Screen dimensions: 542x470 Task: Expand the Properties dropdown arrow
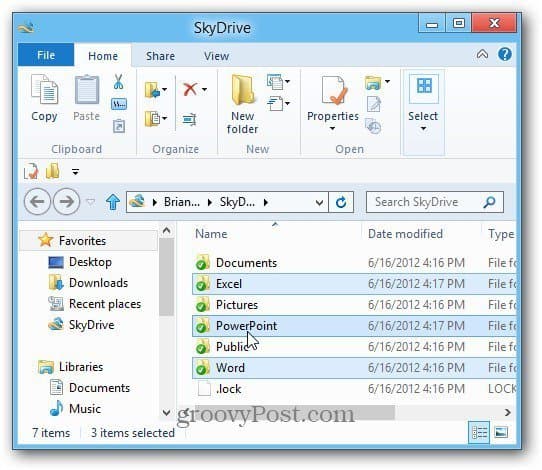pyautogui.click(x=333, y=129)
